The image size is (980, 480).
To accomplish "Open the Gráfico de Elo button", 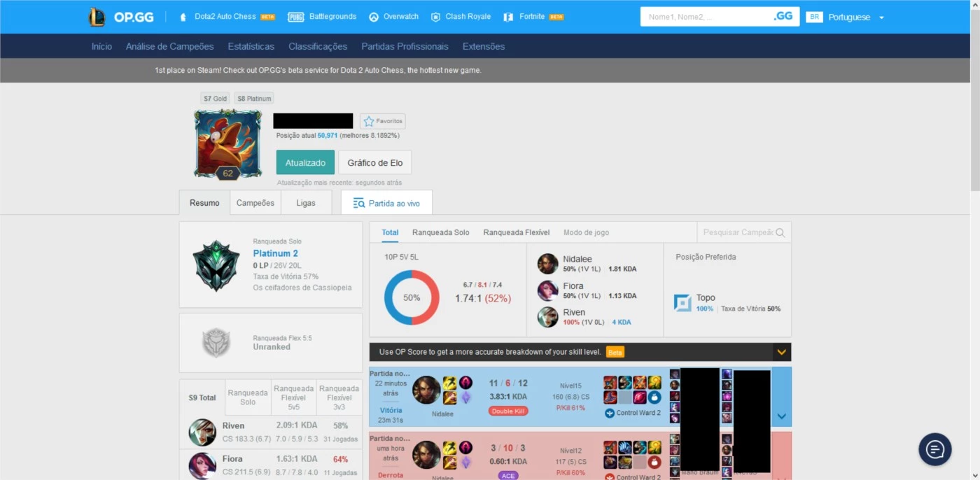I will pyautogui.click(x=375, y=162).
